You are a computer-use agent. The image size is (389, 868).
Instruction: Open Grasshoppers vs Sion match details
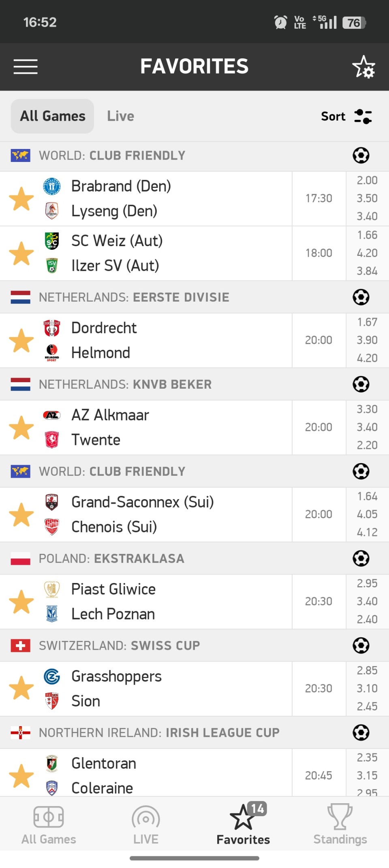click(x=162, y=689)
